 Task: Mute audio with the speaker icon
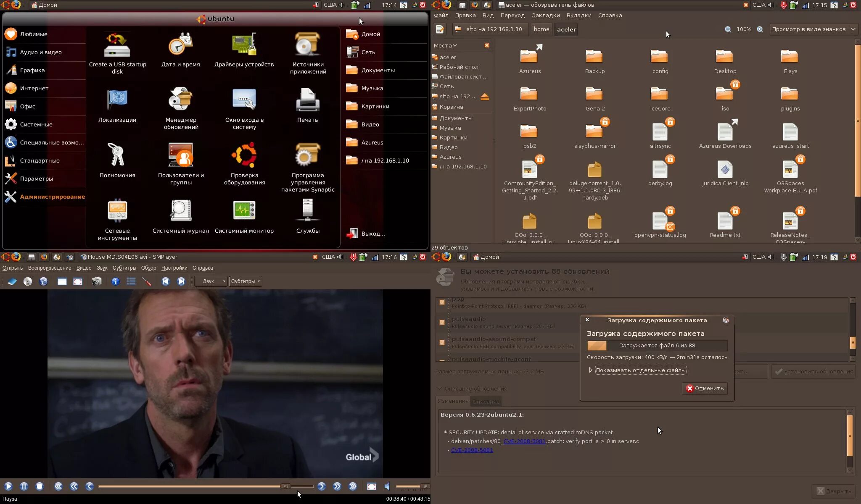387,486
